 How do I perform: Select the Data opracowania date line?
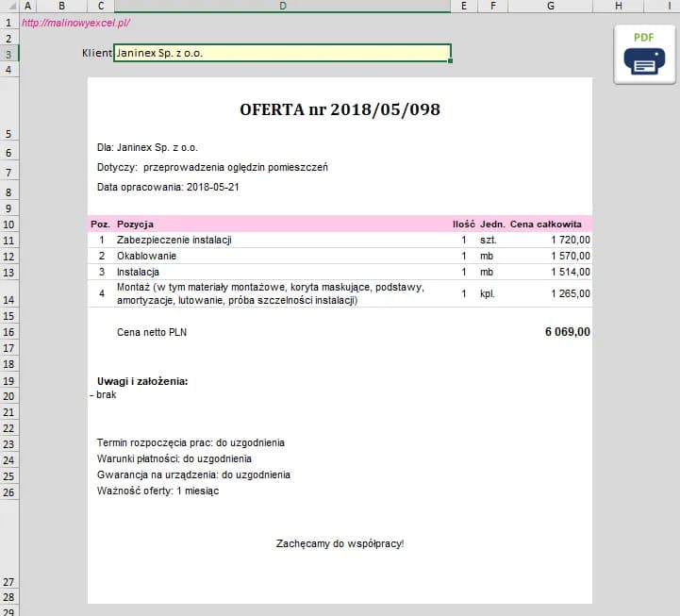click(x=168, y=188)
